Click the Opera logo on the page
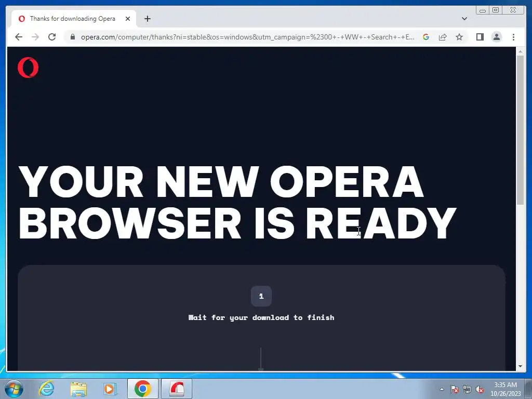Screen dimensions: 532x399 (28, 68)
